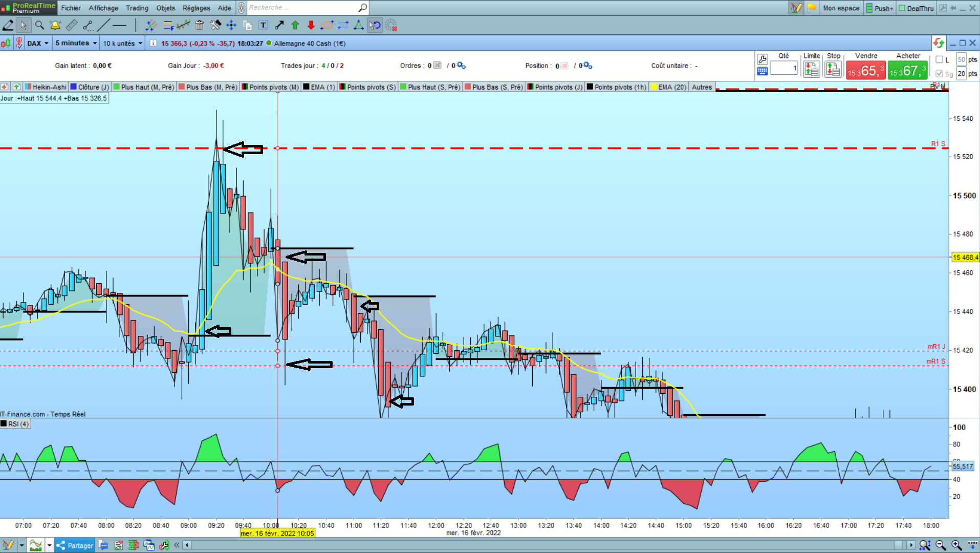
Task: Select the magnifier zoom tool
Action: pos(39,25)
